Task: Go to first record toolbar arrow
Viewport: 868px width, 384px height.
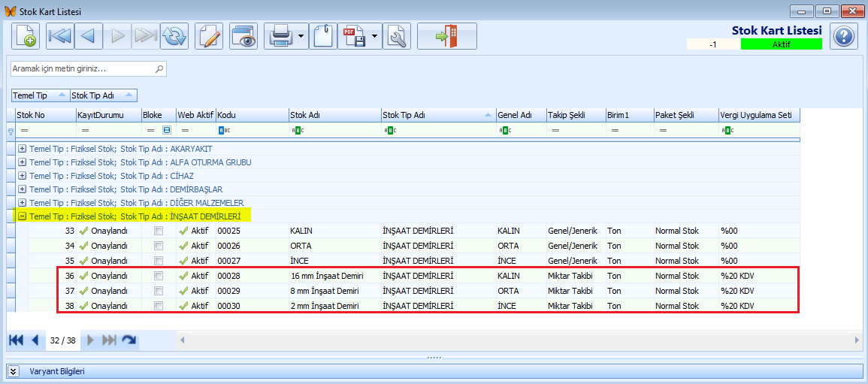Action: click(x=60, y=37)
